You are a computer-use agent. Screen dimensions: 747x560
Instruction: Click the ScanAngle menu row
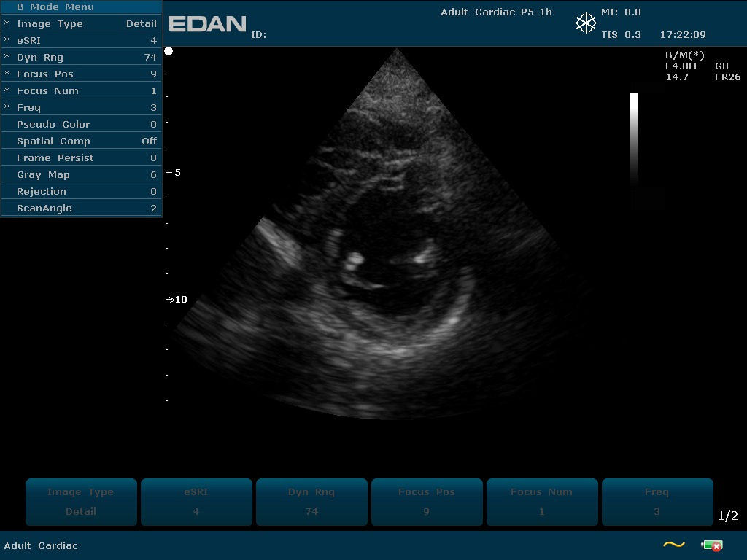(x=81, y=208)
